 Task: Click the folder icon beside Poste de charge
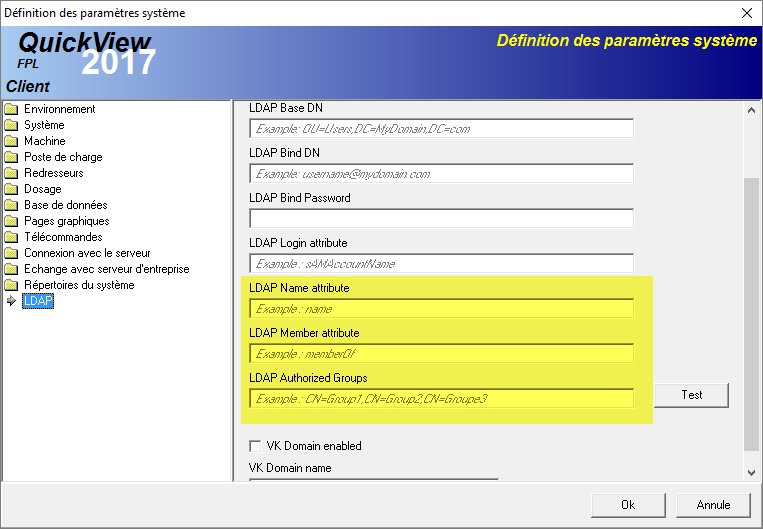point(11,157)
